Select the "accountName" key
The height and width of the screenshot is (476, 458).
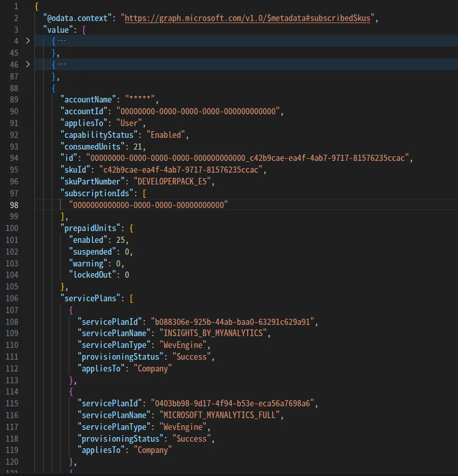(88, 99)
